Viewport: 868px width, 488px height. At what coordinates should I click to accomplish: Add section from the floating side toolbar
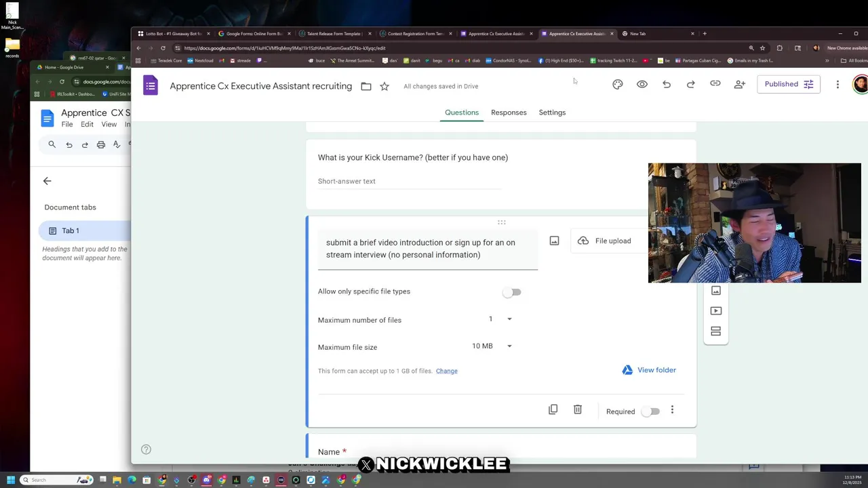click(715, 331)
